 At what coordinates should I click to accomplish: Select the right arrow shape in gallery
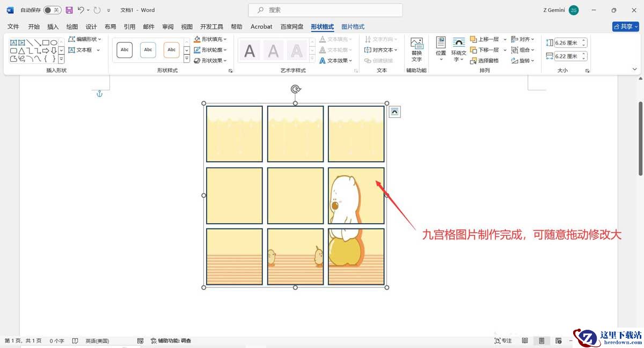point(46,51)
